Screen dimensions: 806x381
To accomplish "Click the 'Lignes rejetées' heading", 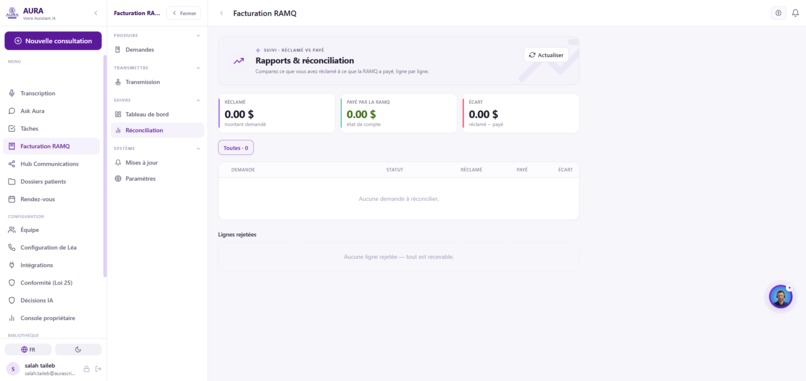I will click(x=237, y=234).
